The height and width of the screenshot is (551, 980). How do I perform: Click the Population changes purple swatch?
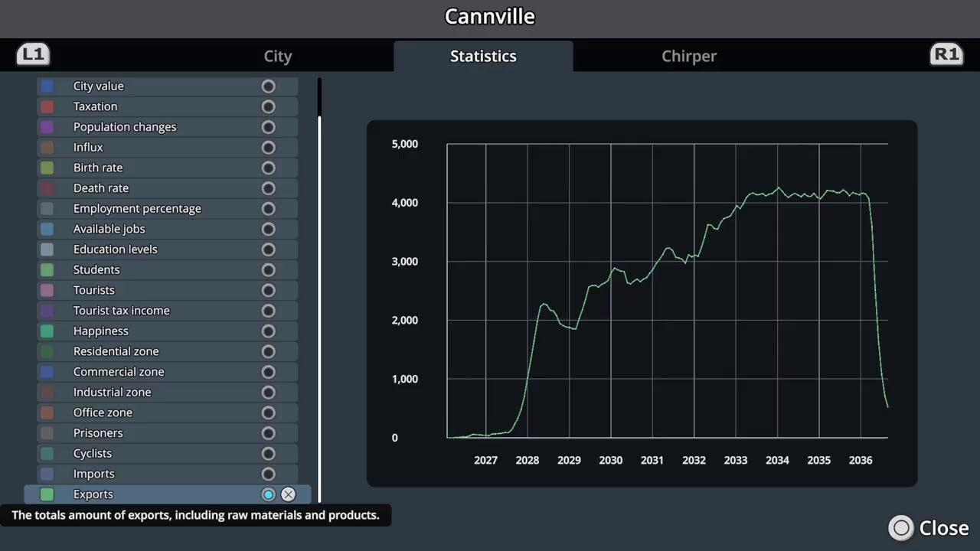point(47,127)
